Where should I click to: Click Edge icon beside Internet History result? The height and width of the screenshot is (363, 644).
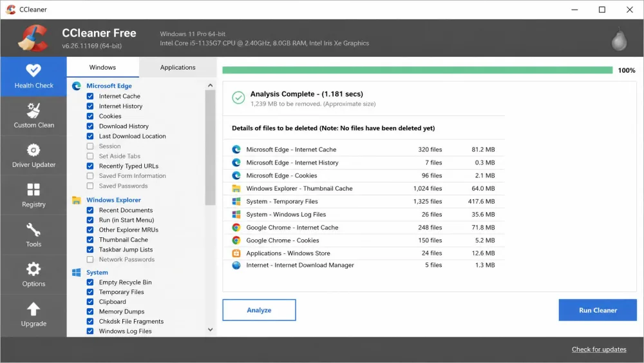point(236,162)
